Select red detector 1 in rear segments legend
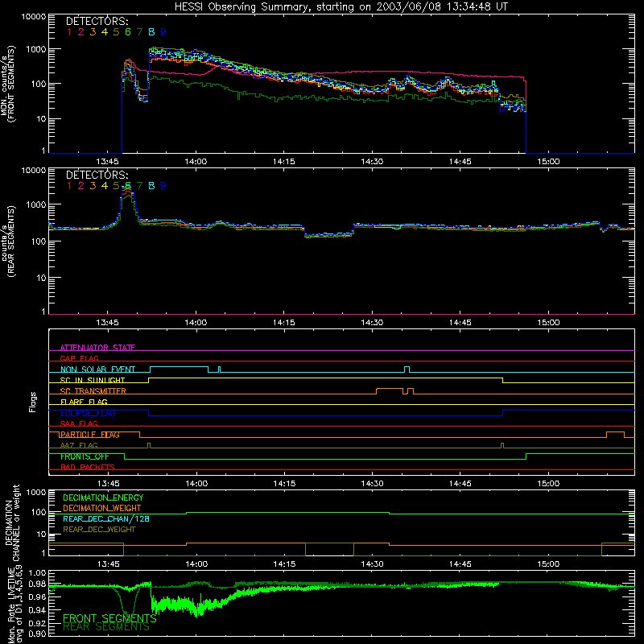 click(x=69, y=186)
